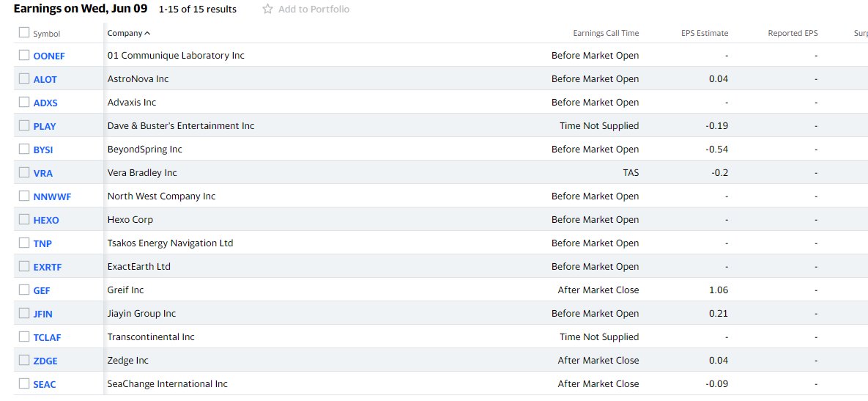The height and width of the screenshot is (401, 868).
Task: Check the box for OONEF row
Action: pos(23,55)
